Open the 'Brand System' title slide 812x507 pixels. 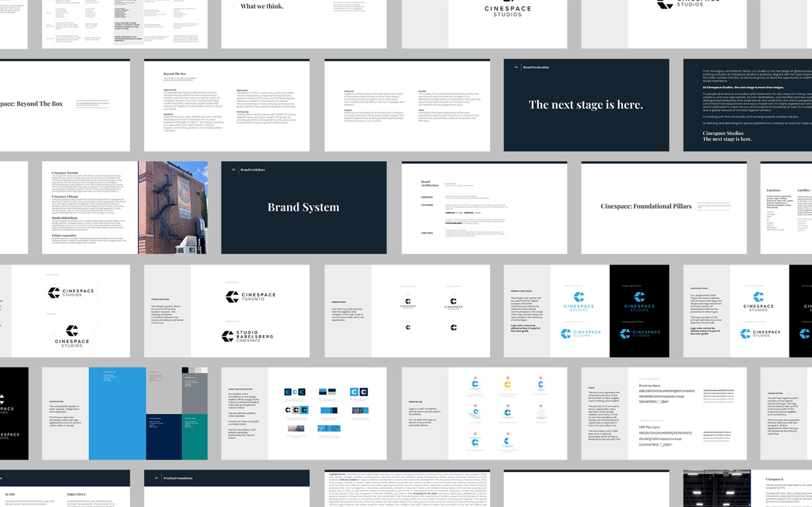[303, 207]
